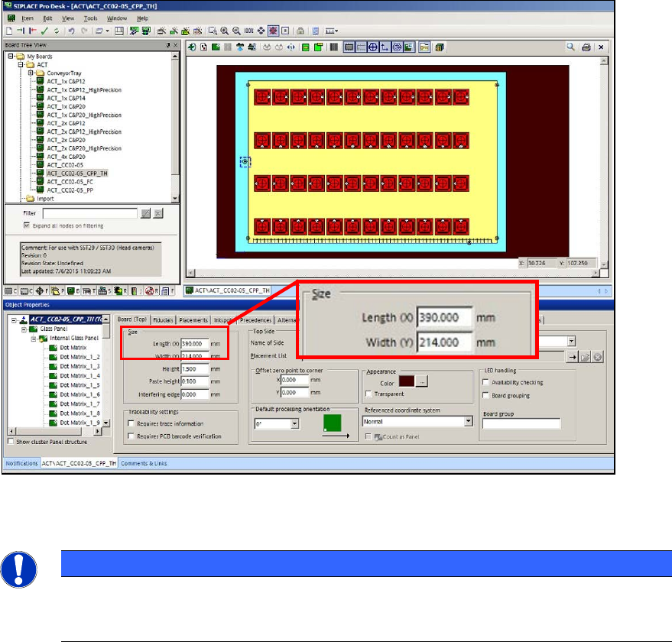Collapse the Glass Panel tree node
This screenshot has height=642, width=672.
pos(24,329)
